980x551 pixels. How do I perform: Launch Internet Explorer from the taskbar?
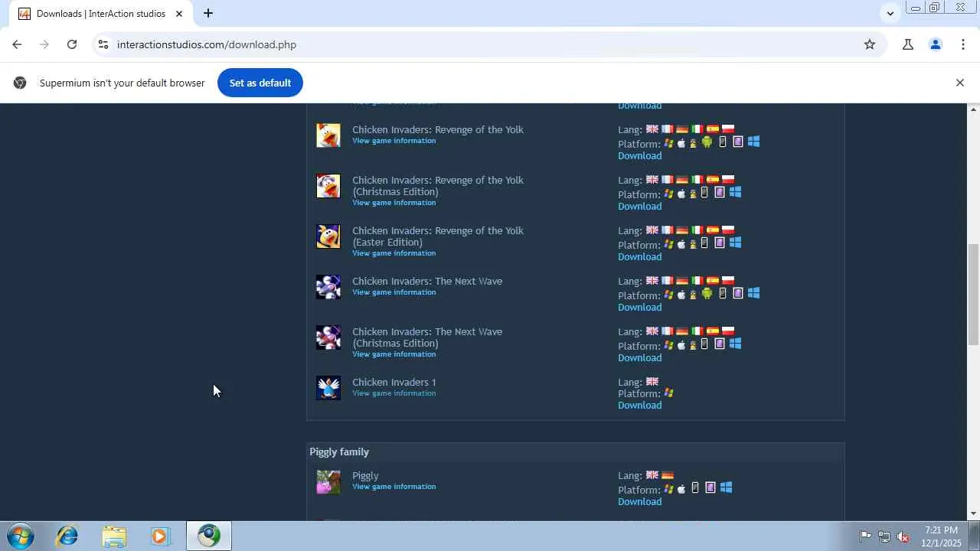tap(67, 536)
